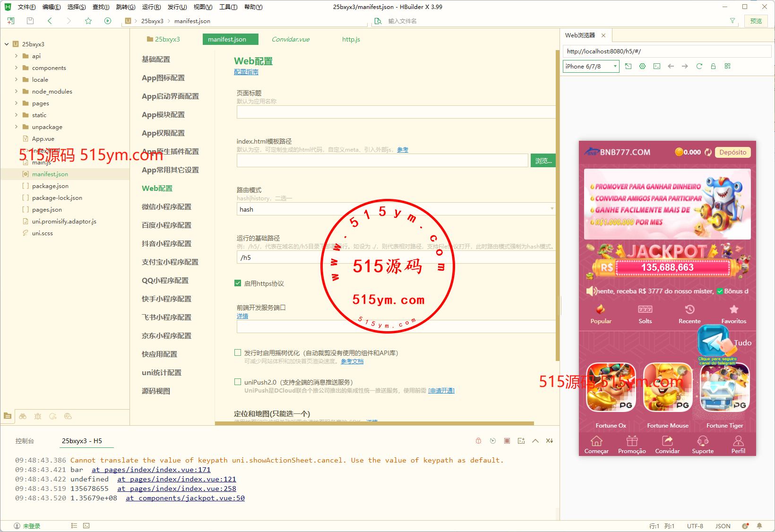The width and height of the screenshot is (775, 532).
Task: Open the iPhone 6/7/8 device dropdown
Action: point(591,66)
